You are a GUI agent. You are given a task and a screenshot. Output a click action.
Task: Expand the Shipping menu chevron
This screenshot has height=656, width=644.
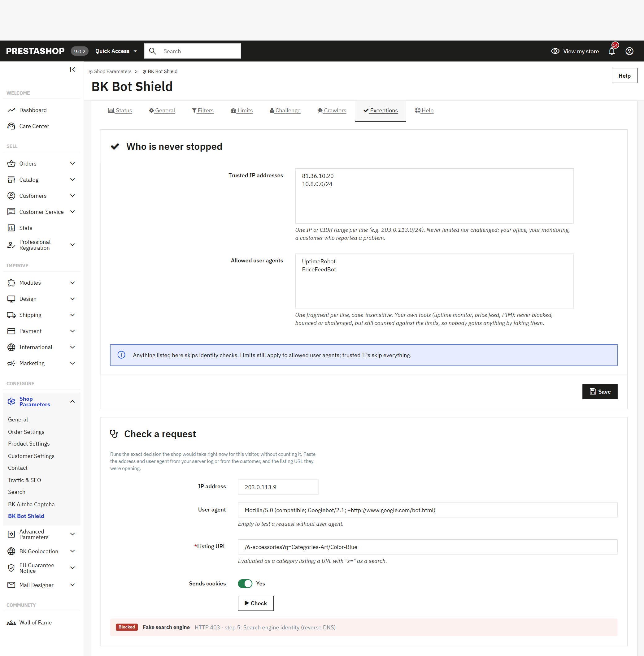[72, 315]
